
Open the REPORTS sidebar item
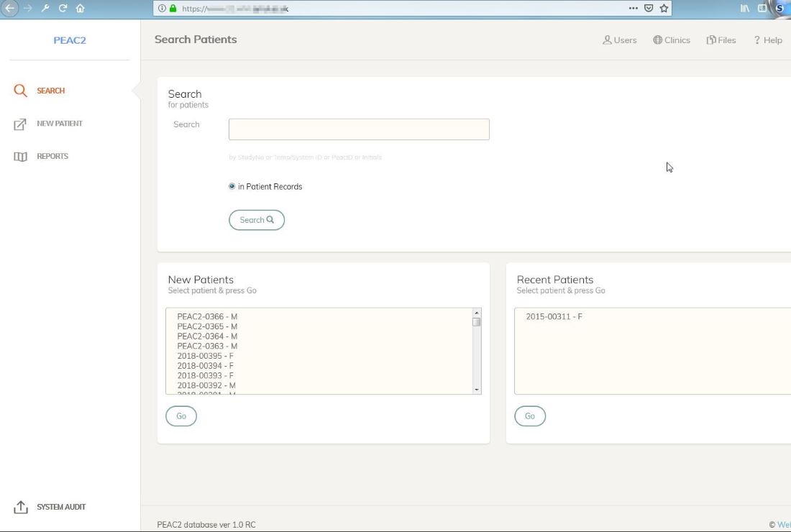[x=52, y=156]
